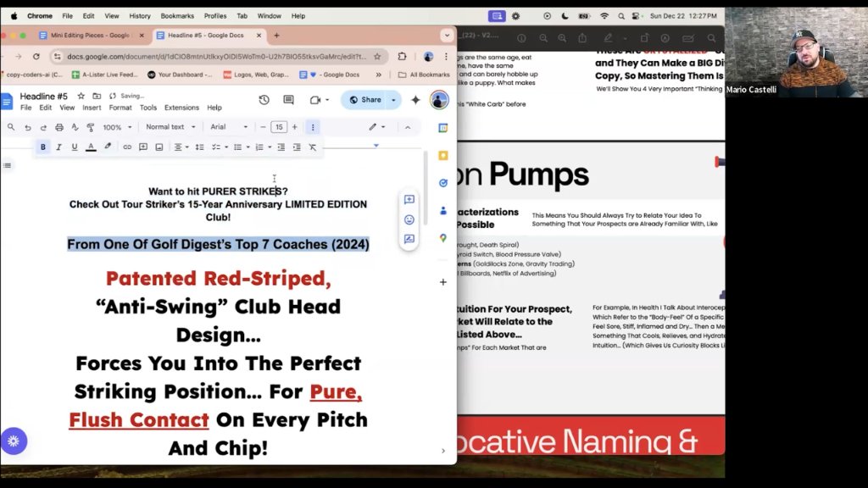Open Google Tasks in side panel
The image size is (868, 488).
pos(442,183)
